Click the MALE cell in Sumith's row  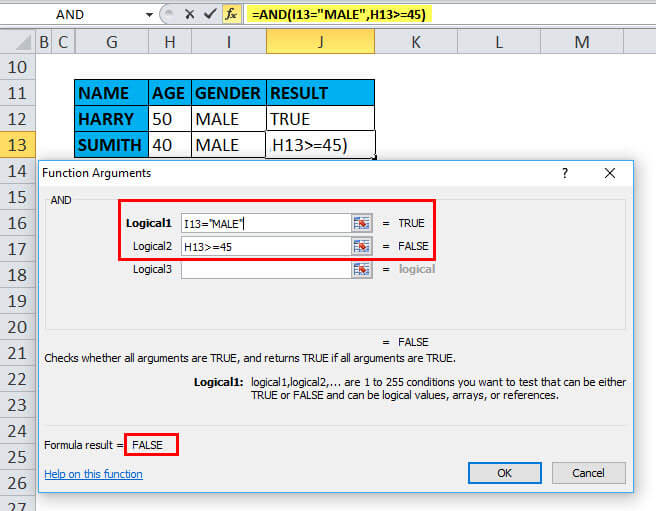click(x=229, y=145)
